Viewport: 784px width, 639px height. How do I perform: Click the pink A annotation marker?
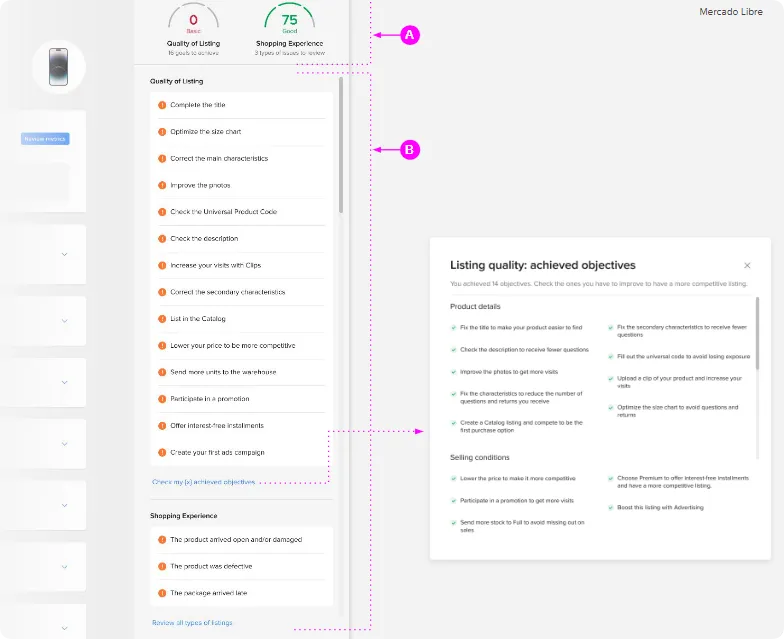tap(408, 35)
